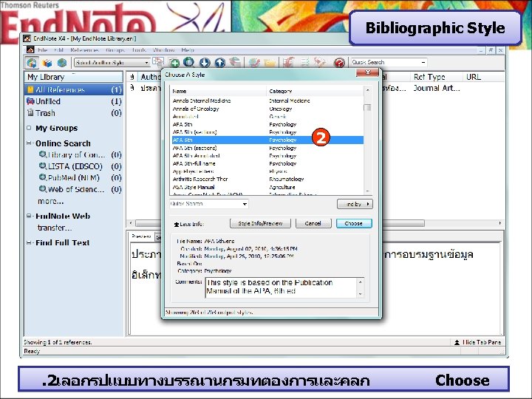Select ASA Style Manual style row
This screenshot has height=399, width=532.
(x=267, y=187)
